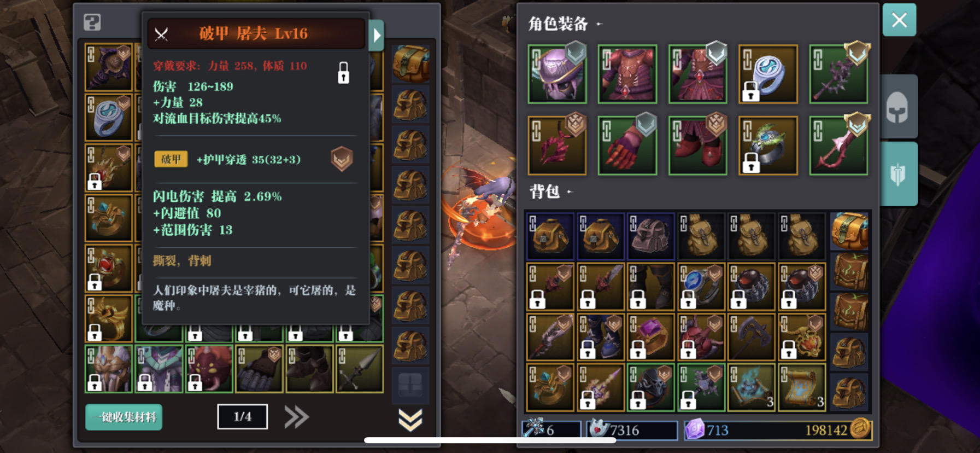The height and width of the screenshot is (453, 980).
Task: Click the 一键收集材料 button
Action: pos(124,417)
